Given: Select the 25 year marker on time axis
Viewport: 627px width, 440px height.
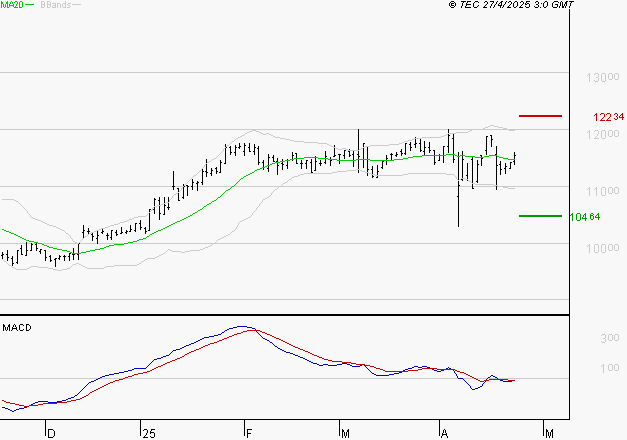Looking at the screenshot, I should (149, 432).
